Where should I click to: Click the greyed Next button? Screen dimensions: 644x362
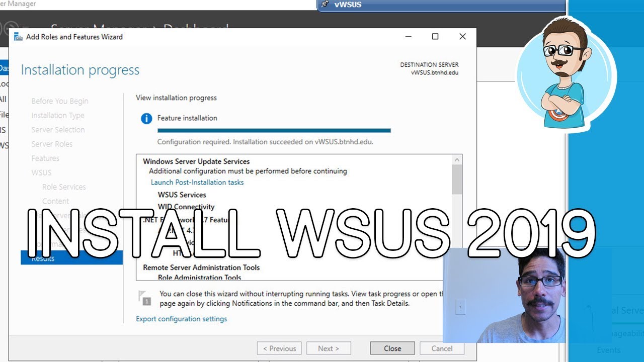[328, 348]
